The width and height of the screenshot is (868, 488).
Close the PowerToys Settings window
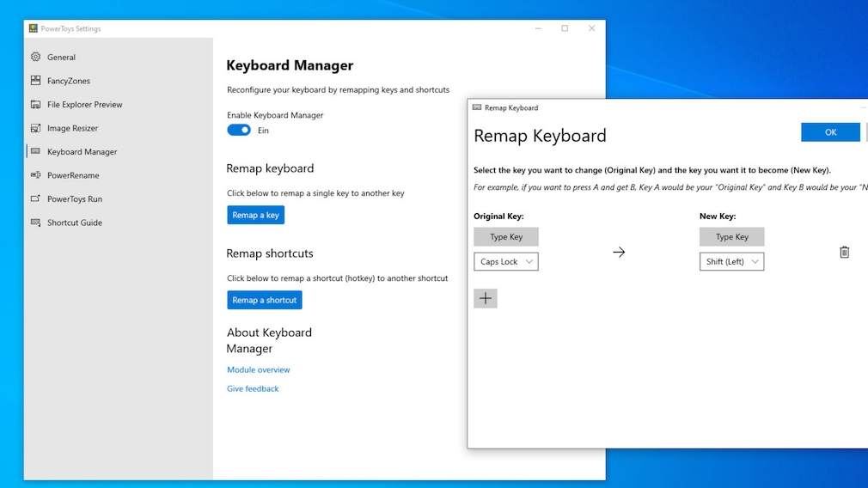(592, 28)
